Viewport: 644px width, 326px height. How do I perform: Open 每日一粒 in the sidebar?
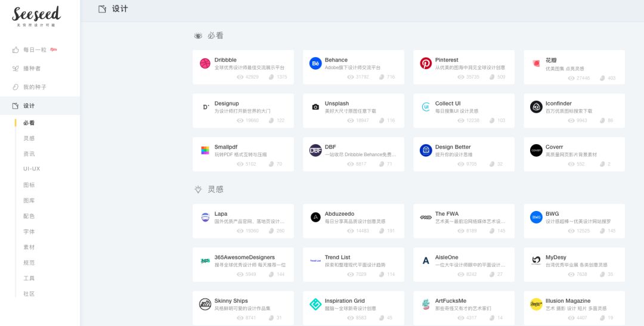(x=35, y=50)
